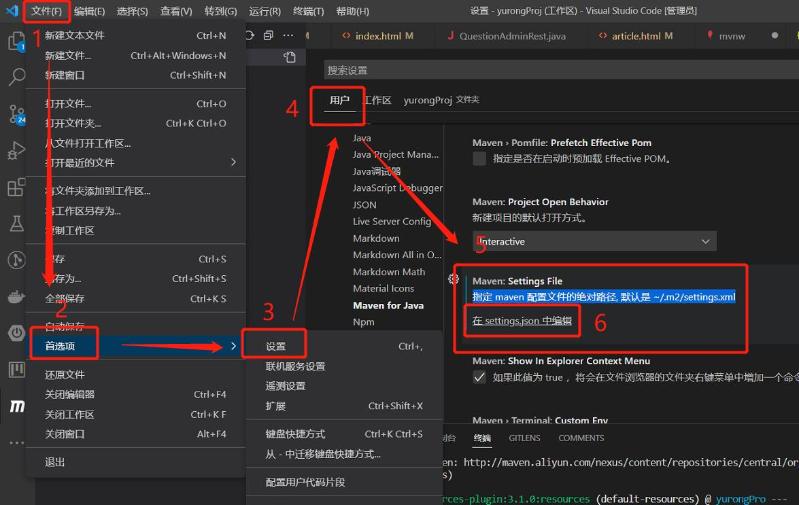Click 在 settings.json 中编辑 link
Screen dimensions: 799x505
522,321
